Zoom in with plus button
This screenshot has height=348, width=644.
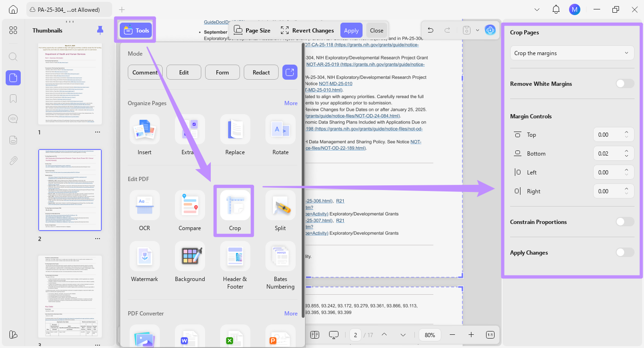click(471, 335)
